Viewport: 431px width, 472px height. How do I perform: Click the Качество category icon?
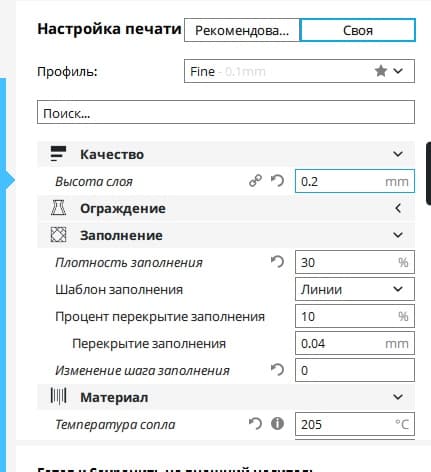58,154
